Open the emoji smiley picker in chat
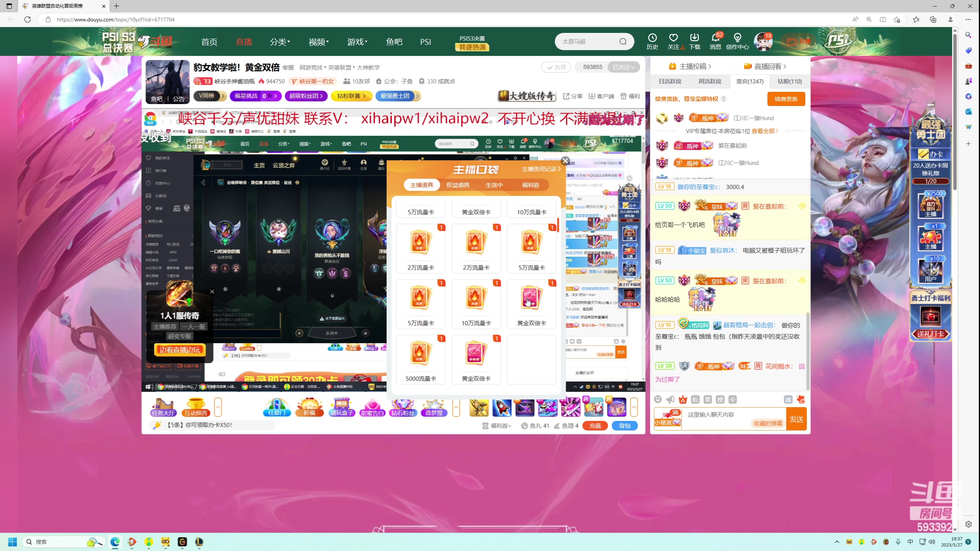The image size is (980, 551). (x=658, y=399)
